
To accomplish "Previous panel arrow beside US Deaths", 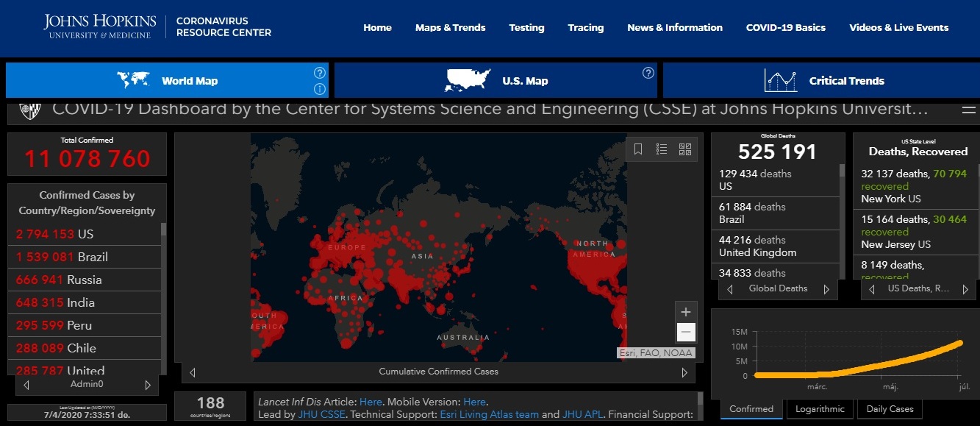I will (x=872, y=289).
